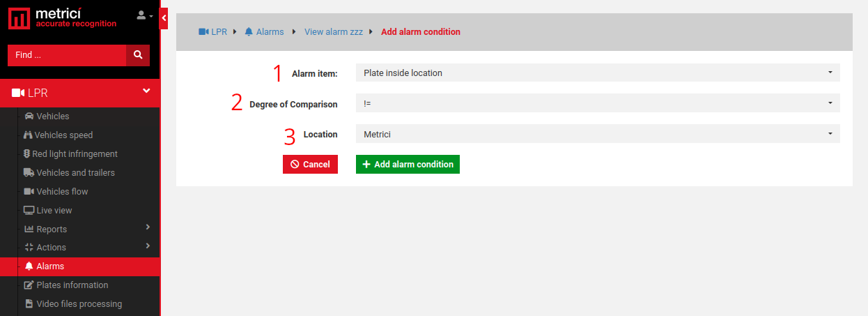Click the Degree of Comparison label
868x316 pixels.
(293, 105)
